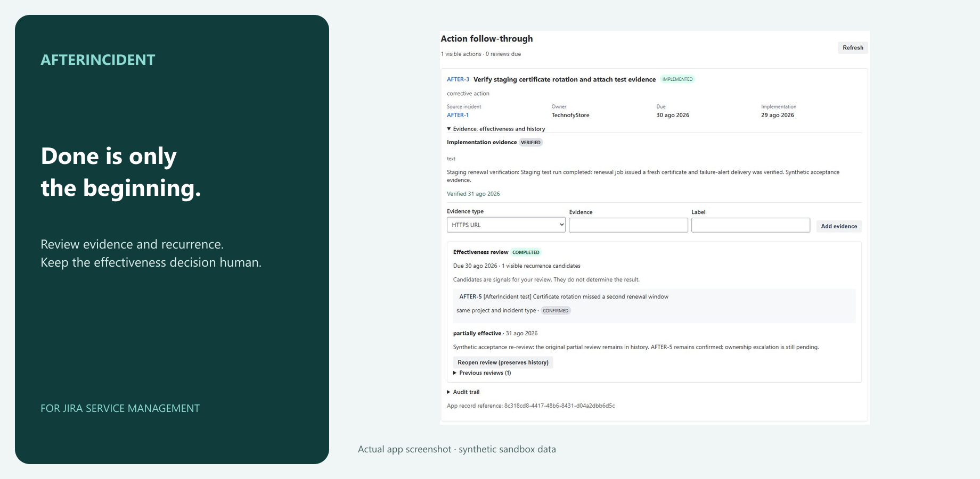Click the AFTERINCIDENT brand title
The image size is (980, 479).
98,60
